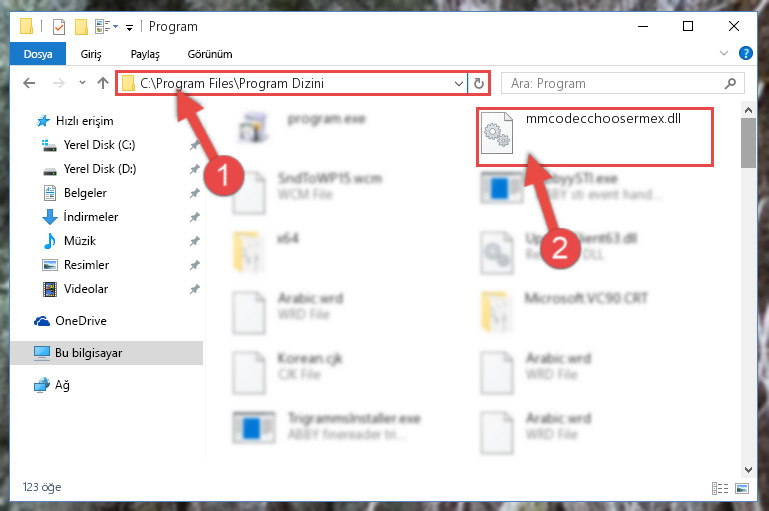This screenshot has width=769, height=511.
Task: Switch to details view icon in status bar
Action: [x=719, y=488]
